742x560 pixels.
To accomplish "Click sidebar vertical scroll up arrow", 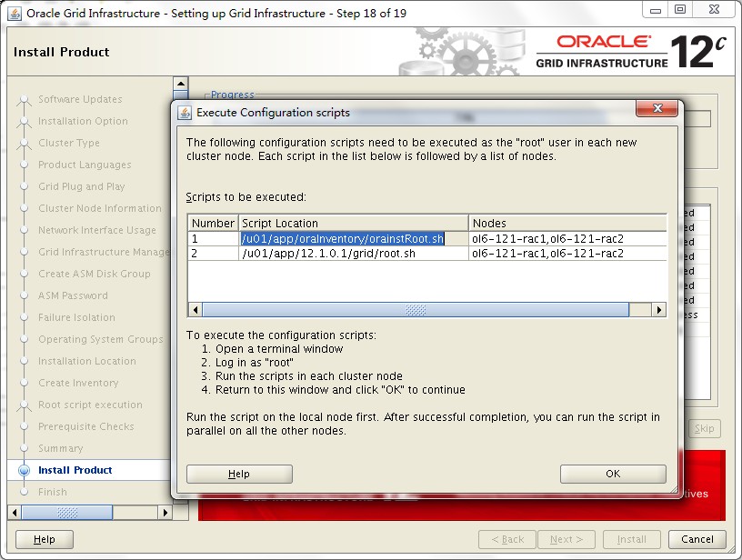I will [x=181, y=84].
